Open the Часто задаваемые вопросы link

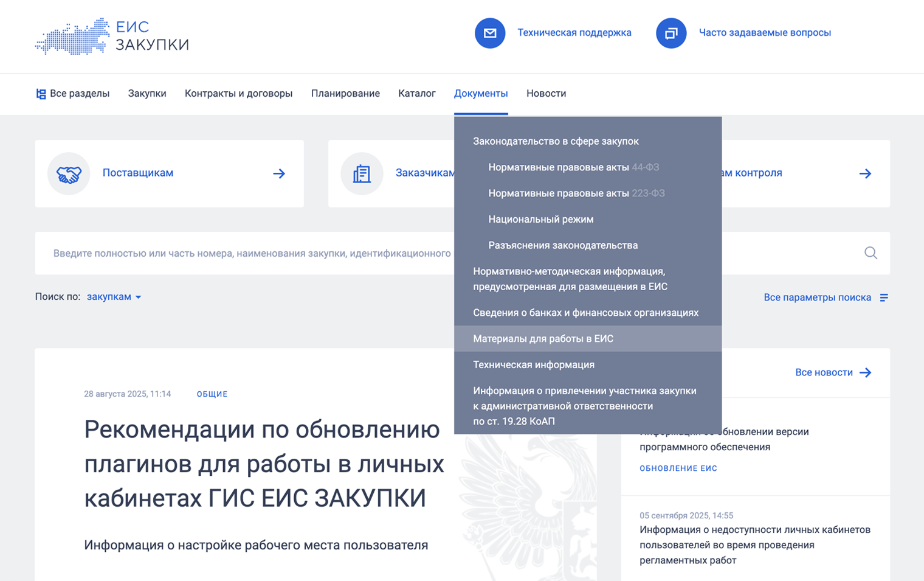pyautogui.click(x=764, y=33)
